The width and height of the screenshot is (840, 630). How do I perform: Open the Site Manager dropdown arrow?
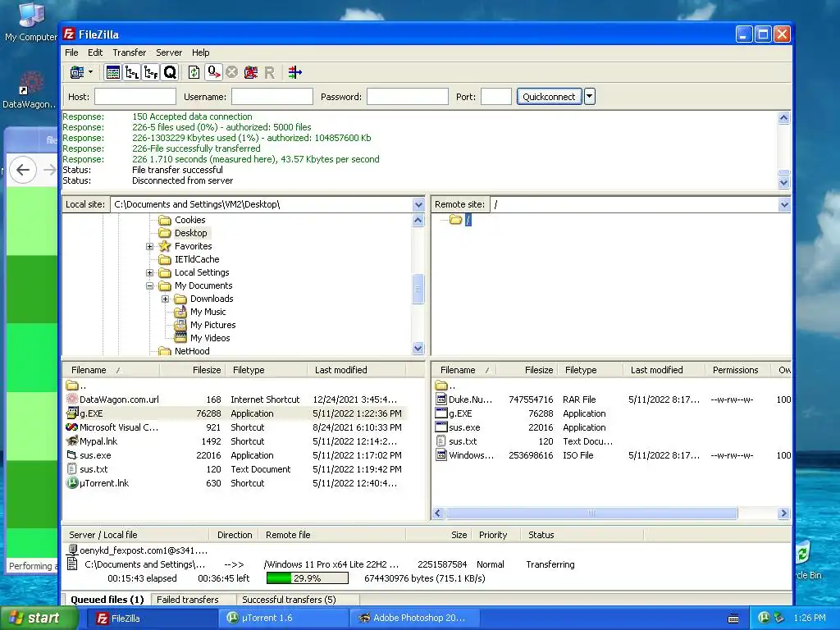(90, 72)
